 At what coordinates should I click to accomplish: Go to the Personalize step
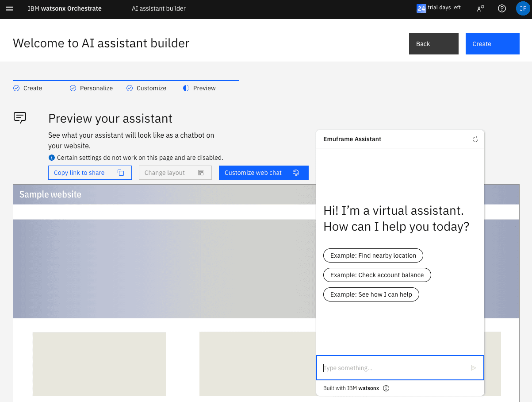click(92, 88)
